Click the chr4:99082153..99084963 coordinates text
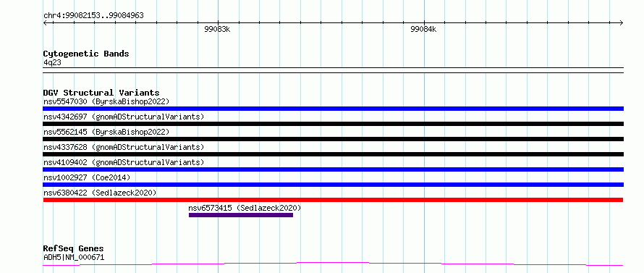 [93, 16]
